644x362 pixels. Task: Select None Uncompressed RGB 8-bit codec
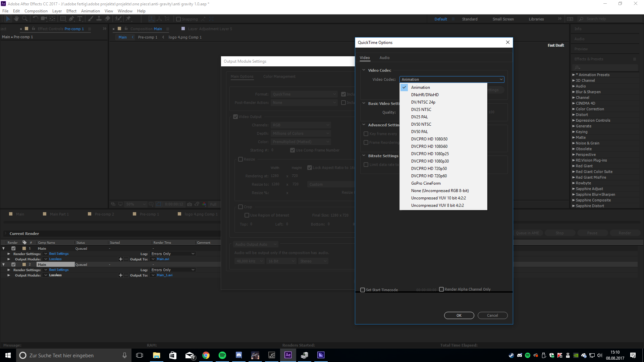440,190
